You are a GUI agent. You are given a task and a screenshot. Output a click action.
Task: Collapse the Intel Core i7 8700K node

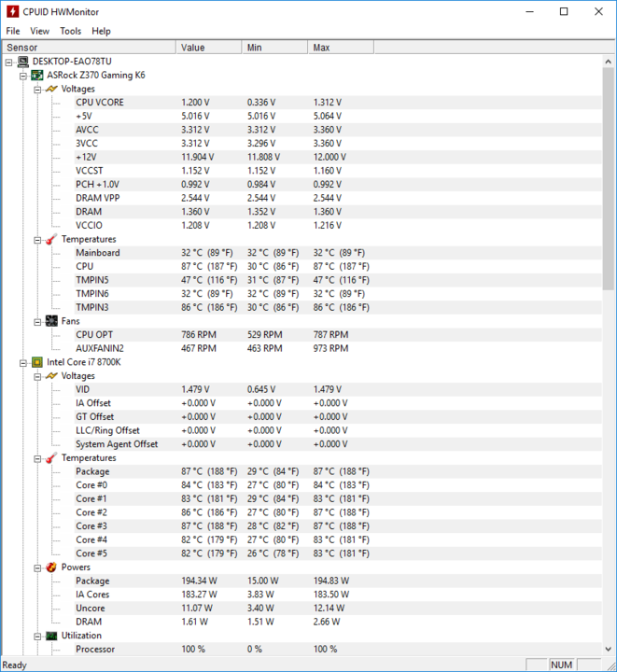click(23, 363)
